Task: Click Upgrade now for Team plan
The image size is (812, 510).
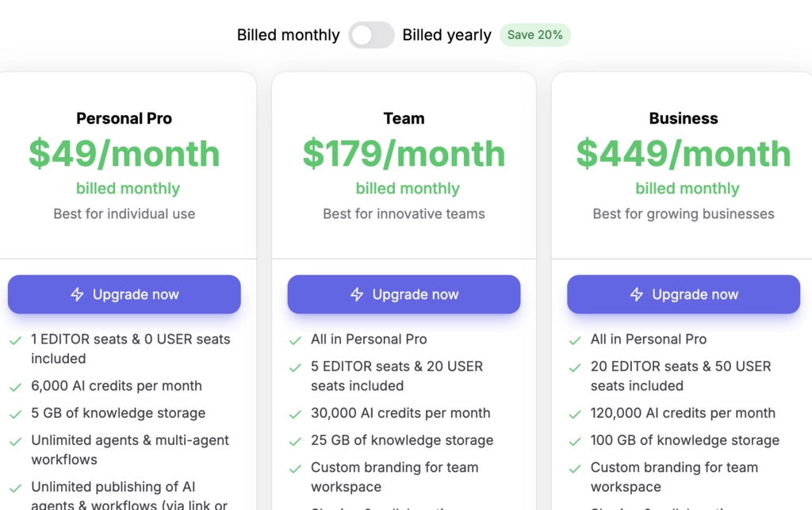Action: (404, 294)
